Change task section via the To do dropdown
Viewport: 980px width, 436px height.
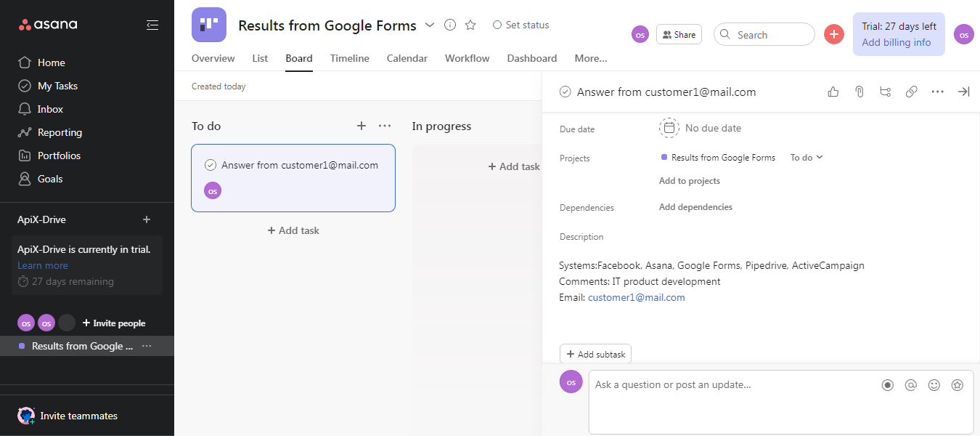pos(806,157)
